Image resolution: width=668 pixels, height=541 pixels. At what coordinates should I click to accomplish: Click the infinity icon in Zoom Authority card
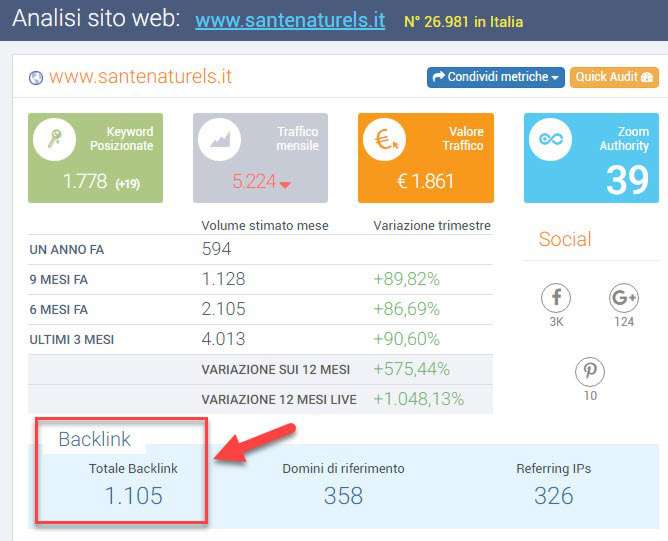pos(550,139)
